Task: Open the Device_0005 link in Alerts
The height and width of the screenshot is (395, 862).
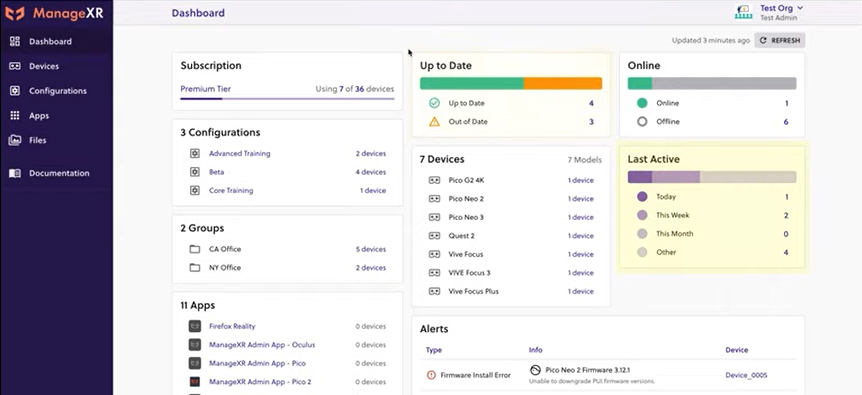Action: click(x=746, y=375)
